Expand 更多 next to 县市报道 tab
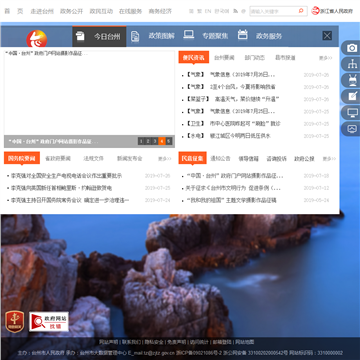The width and height of the screenshot is (360, 360). point(325,58)
